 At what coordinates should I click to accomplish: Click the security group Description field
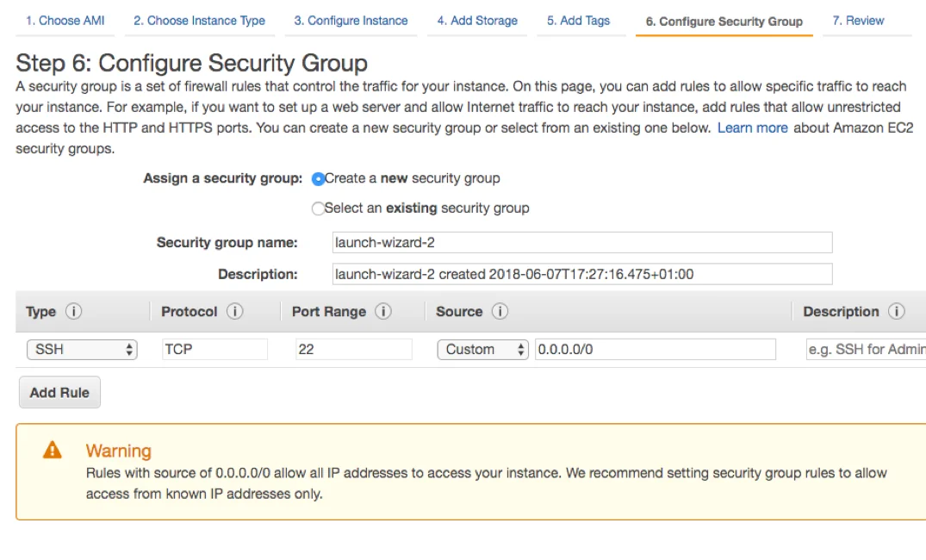pyautogui.click(x=582, y=275)
